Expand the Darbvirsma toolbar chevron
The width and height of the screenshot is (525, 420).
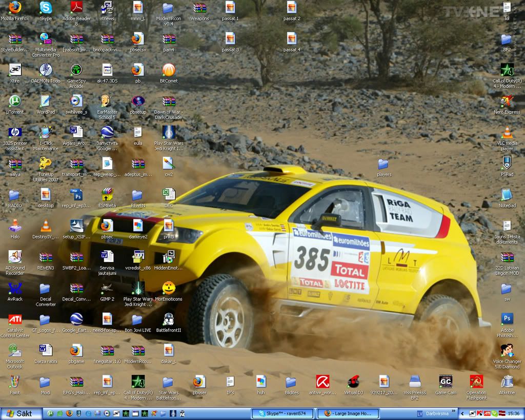click(454, 411)
